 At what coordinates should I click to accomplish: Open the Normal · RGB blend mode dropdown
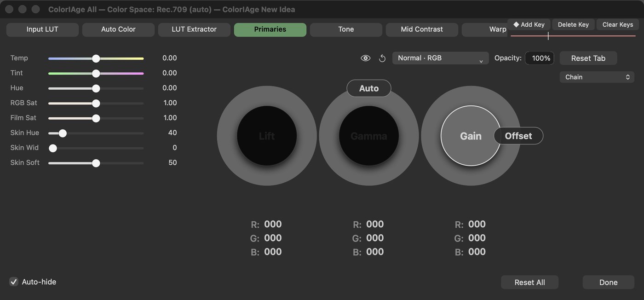click(x=440, y=58)
